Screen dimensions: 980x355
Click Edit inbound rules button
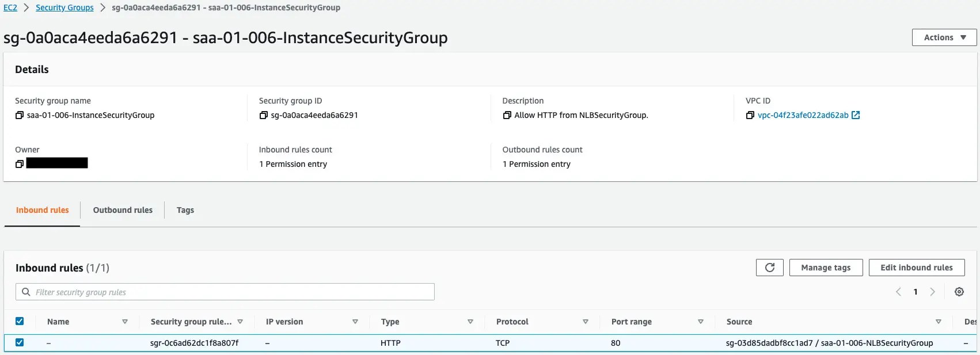[x=917, y=268]
